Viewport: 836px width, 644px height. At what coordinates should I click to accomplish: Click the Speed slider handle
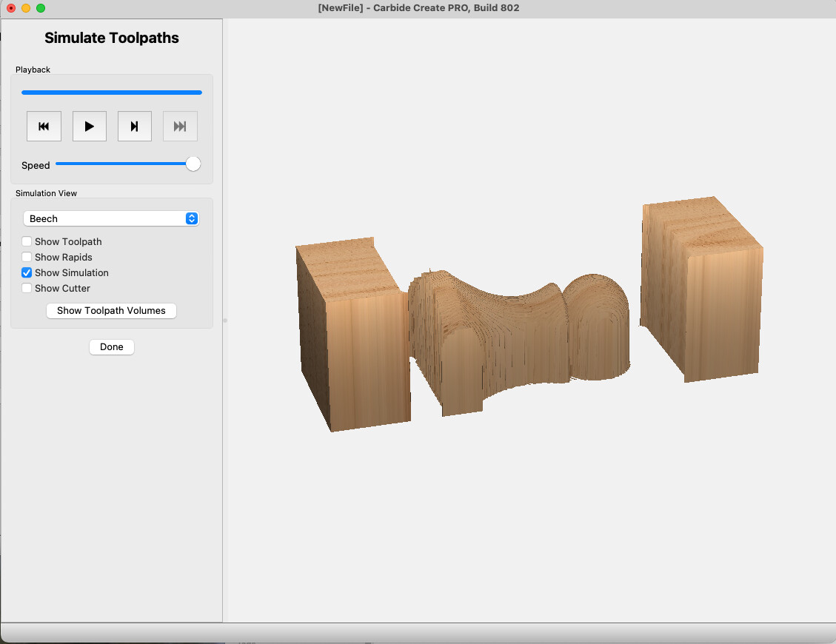(x=193, y=164)
